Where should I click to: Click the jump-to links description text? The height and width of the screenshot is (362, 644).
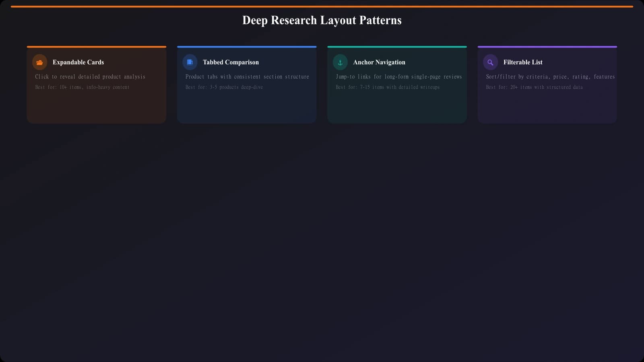(x=398, y=76)
